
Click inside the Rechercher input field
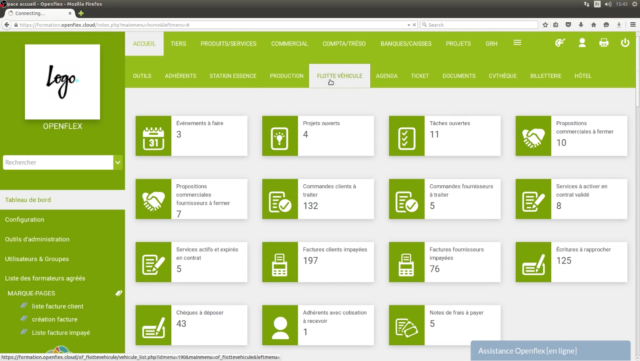58,163
